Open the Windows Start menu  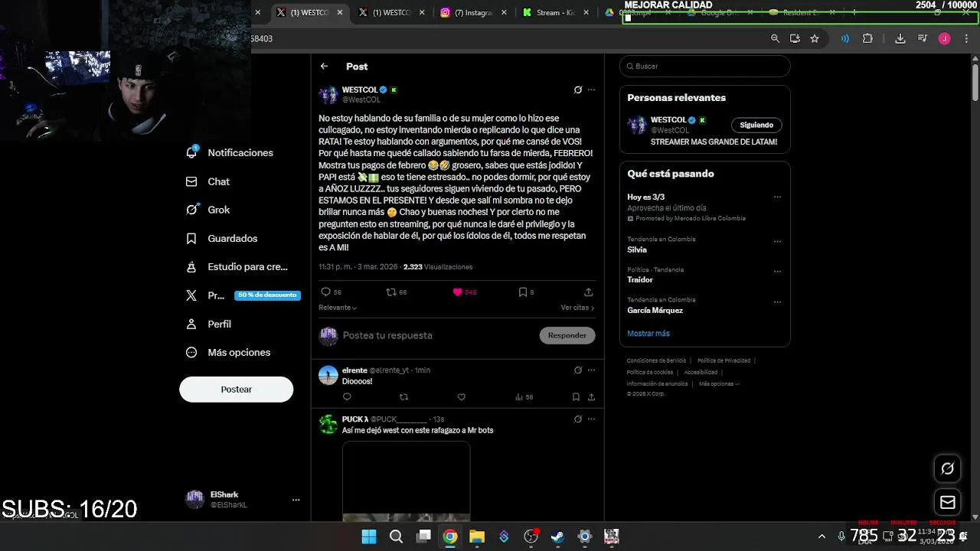click(369, 536)
